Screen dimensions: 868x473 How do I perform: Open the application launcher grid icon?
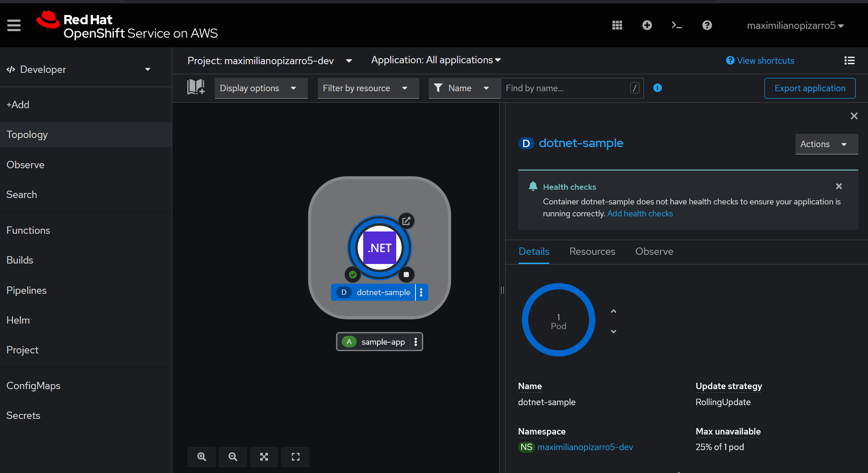point(617,25)
